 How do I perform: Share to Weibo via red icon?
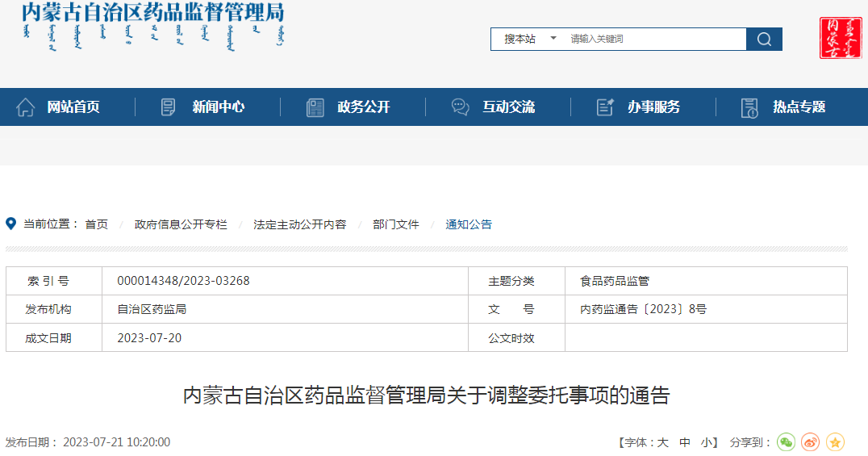click(811, 442)
